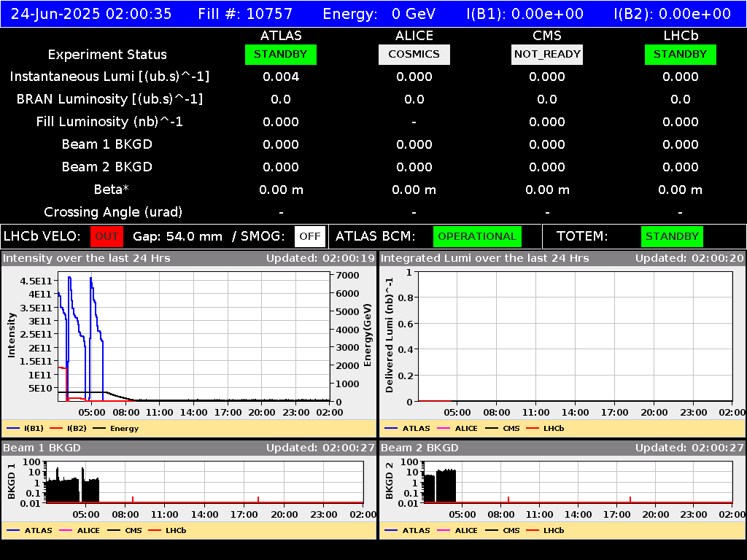Click the SMOG OFF indicator
The image size is (747, 560).
309,237
